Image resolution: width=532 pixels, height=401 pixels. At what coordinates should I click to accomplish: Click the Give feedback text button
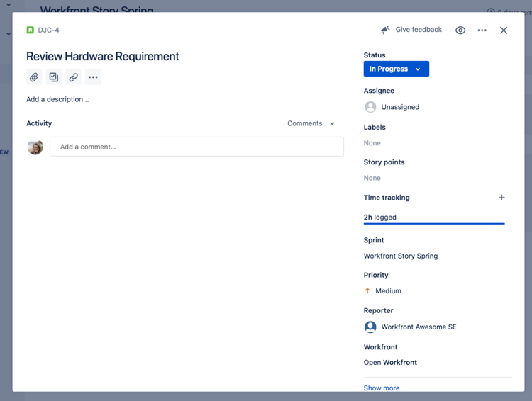pyautogui.click(x=419, y=30)
